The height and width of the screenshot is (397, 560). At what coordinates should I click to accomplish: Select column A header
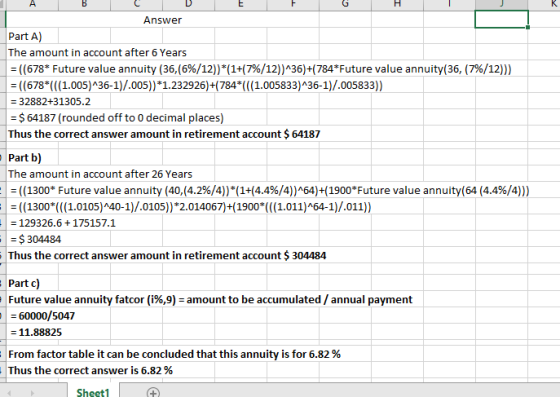(32, 4)
